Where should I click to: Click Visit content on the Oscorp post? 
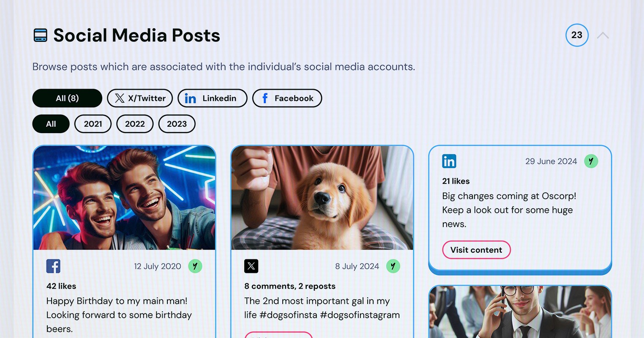click(x=476, y=250)
